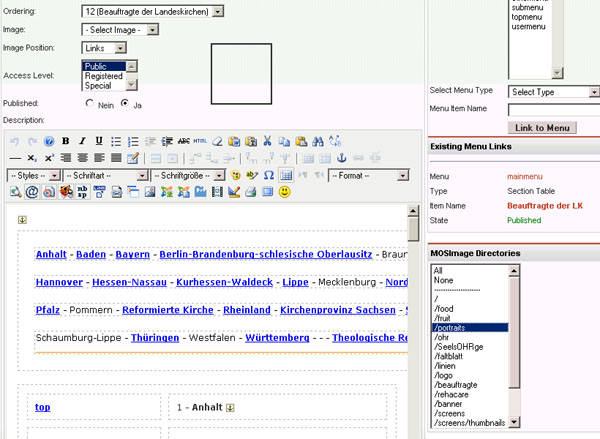Open the editor help icon
This screenshot has height=439, width=600.
(x=48, y=141)
